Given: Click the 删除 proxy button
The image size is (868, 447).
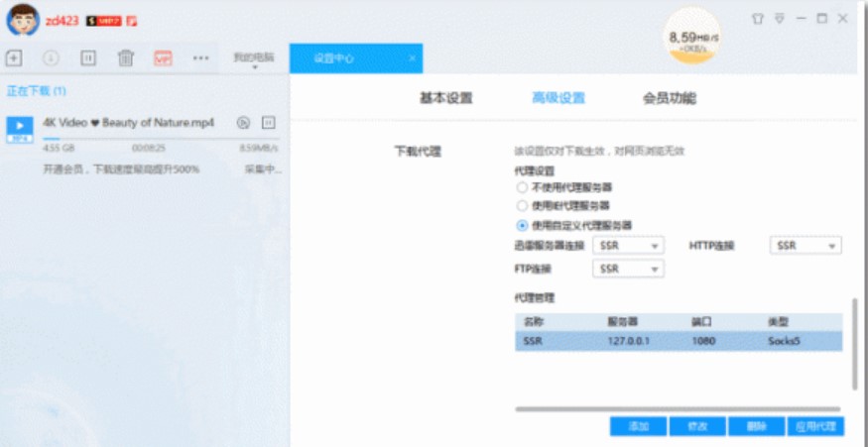Looking at the screenshot, I should (757, 426).
